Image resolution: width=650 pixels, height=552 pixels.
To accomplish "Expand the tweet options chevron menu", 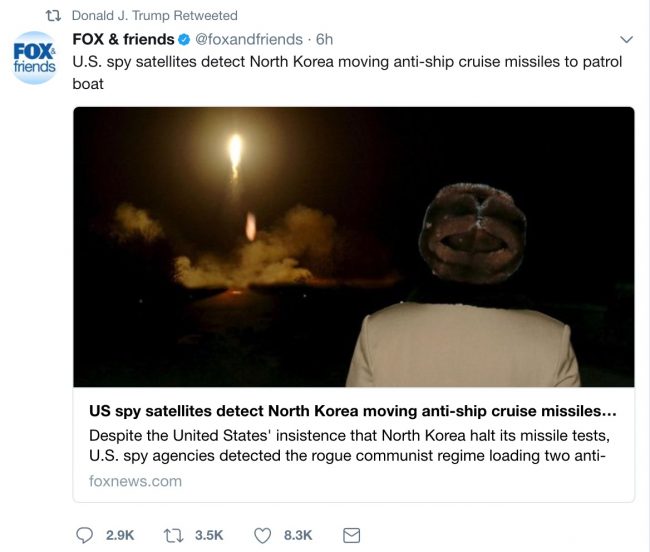I will pyautogui.click(x=626, y=40).
